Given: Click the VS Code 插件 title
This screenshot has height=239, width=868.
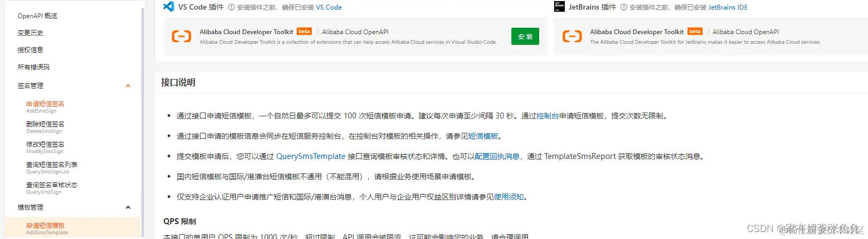Looking at the screenshot, I should 201,7.
